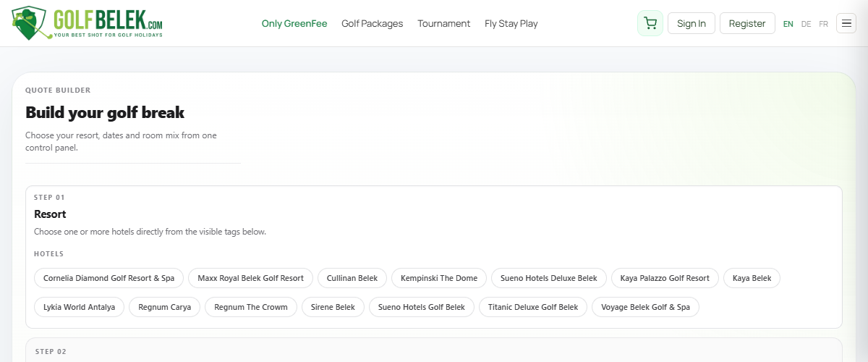Open the shopping cart icon
Viewport: 868px width, 362px height.
tap(650, 23)
